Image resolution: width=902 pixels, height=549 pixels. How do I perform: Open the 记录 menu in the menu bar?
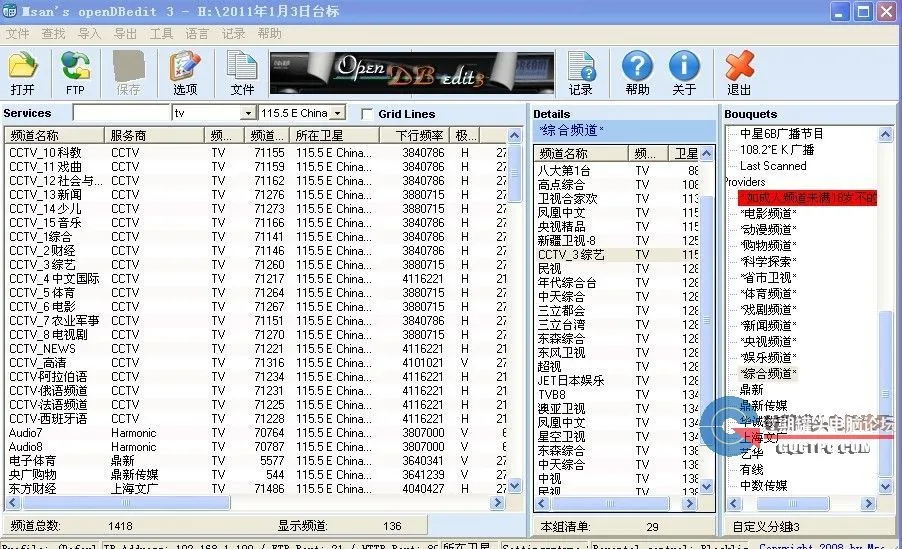(233, 34)
